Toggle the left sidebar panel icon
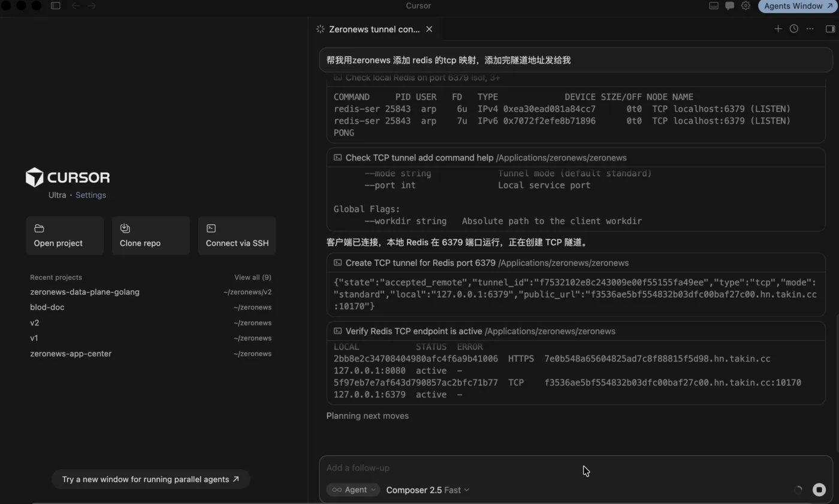Viewport: 839px width, 504px height. [56, 6]
